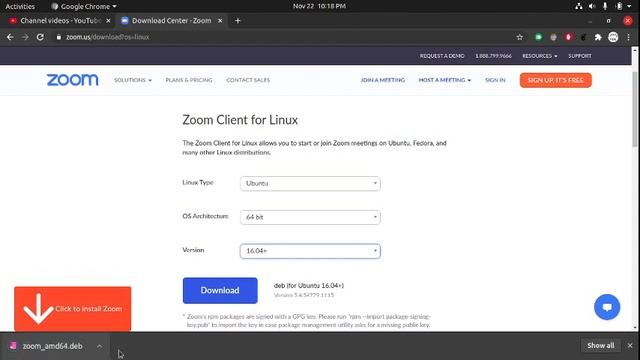Open the Linux Type dropdown
This screenshot has height=360, width=640.
310,184
